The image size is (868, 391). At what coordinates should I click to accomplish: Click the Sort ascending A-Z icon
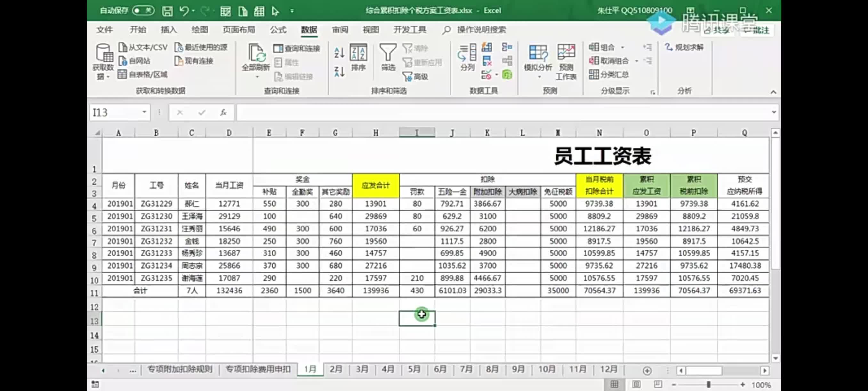339,52
